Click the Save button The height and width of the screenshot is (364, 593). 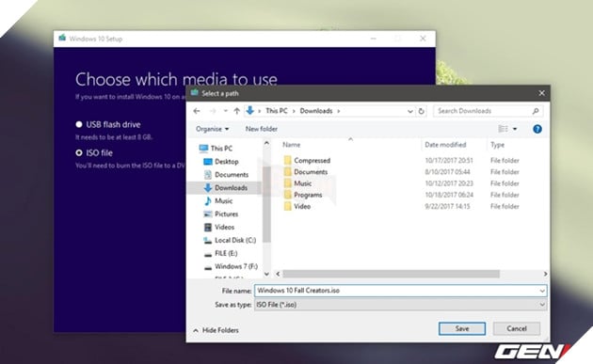click(462, 329)
